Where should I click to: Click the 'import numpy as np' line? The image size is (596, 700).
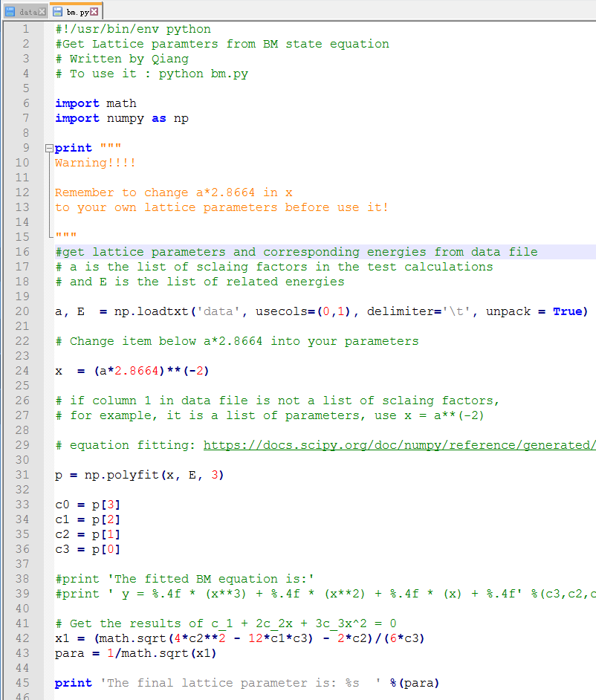point(122,118)
